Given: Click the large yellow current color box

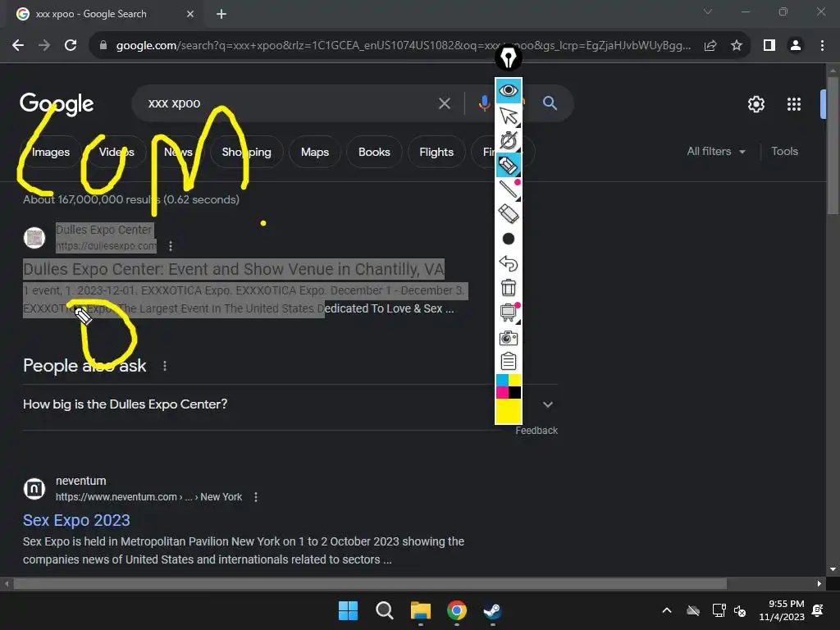Looking at the screenshot, I should (508, 411).
